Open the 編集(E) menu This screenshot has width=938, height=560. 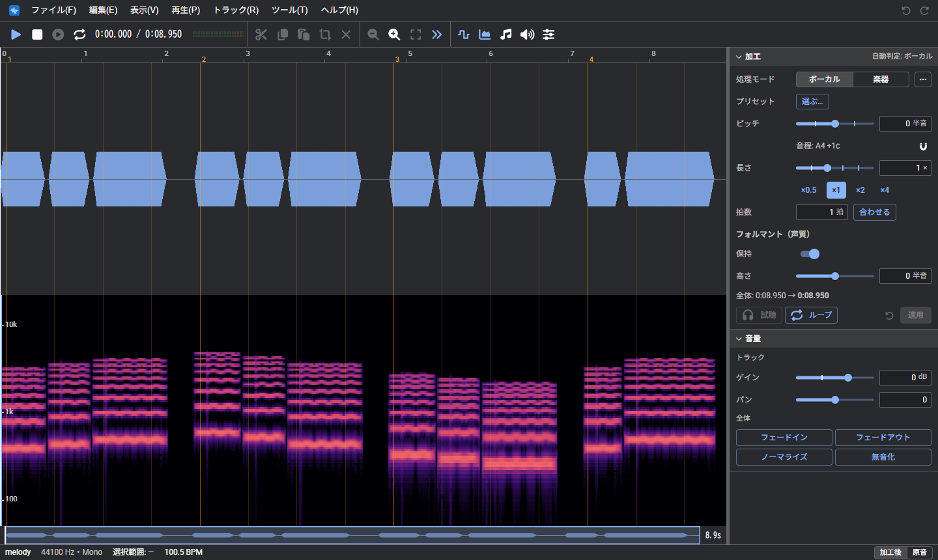coord(104,10)
